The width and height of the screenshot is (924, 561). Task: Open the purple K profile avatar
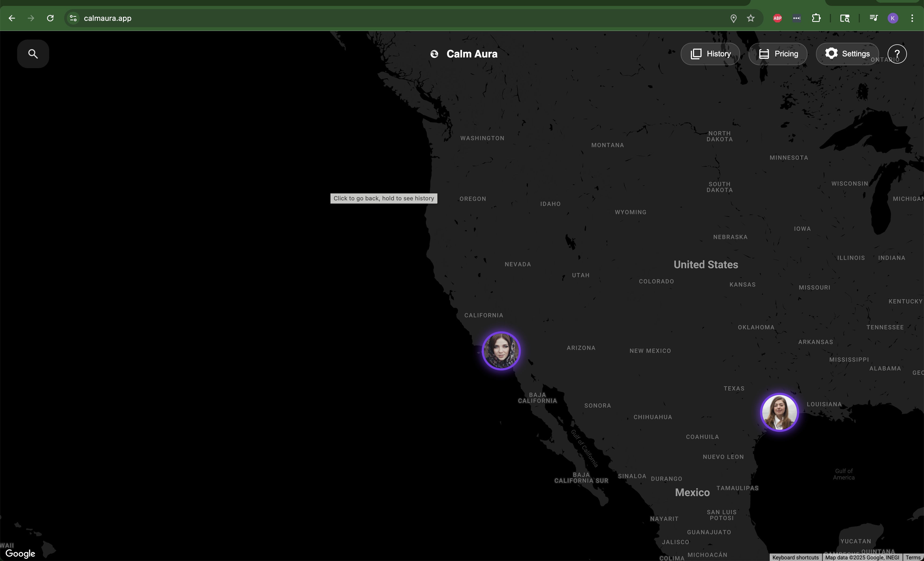(x=893, y=18)
